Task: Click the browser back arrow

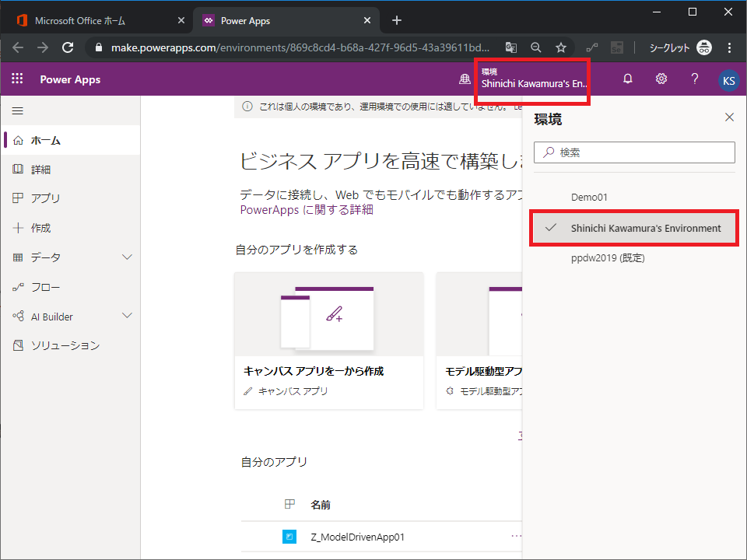Action: click(18, 47)
